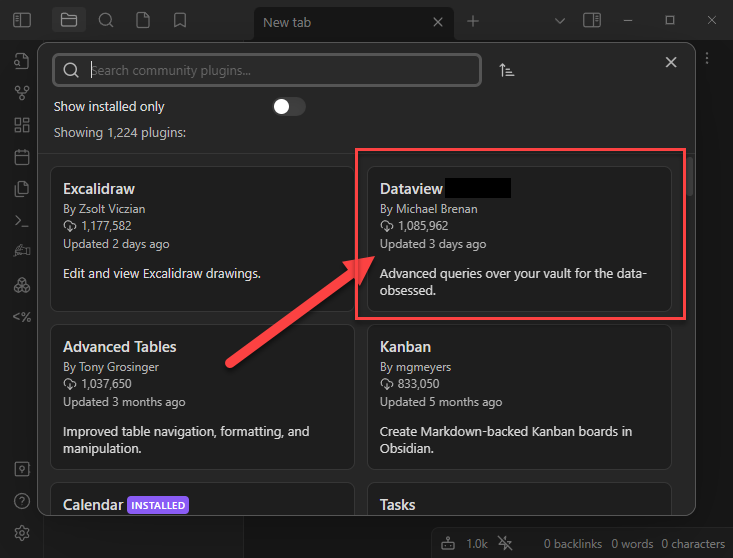This screenshot has height=558, width=733.
Task: Expand the tab list dropdown chevron
Action: click(x=560, y=21)
